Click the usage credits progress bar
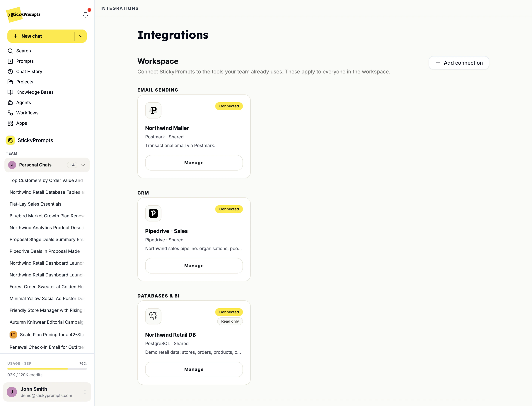Image resolution: width=532 pixels, height=406 pixels. [x=47, y=369]
